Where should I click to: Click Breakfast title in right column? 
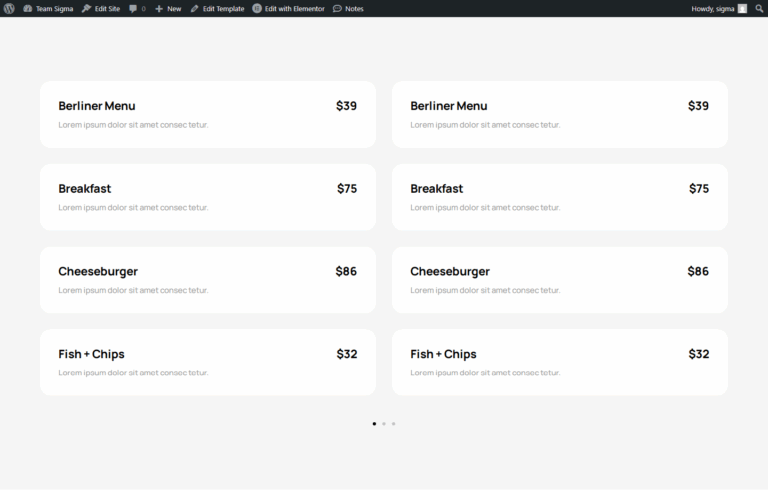tap(436, 189)
